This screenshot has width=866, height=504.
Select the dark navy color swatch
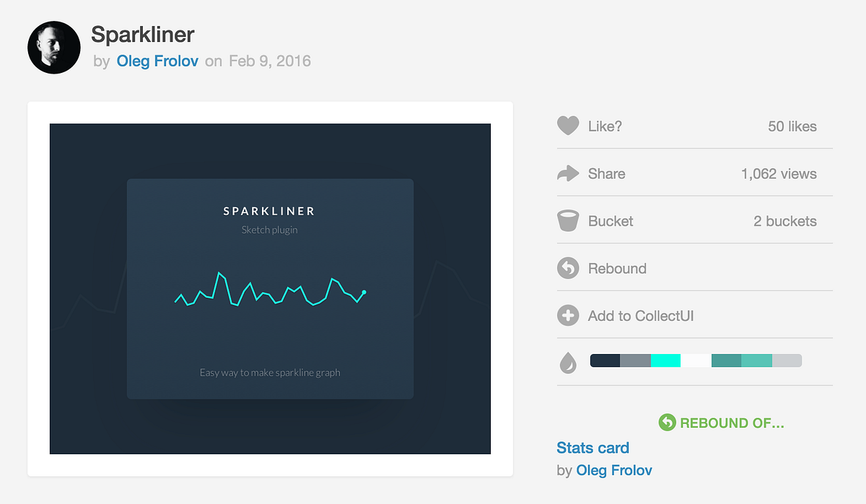coord(605,361)
